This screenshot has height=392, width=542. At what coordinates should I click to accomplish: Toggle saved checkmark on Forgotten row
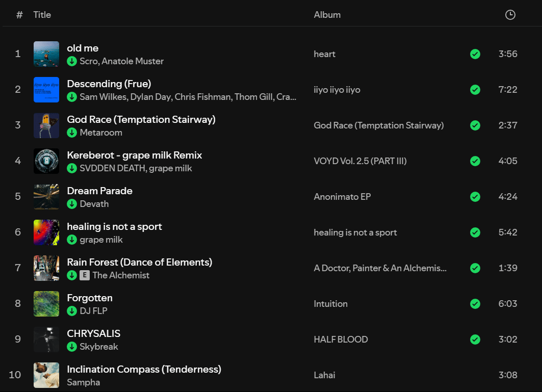pyautogui.click(x=475, y=304)
